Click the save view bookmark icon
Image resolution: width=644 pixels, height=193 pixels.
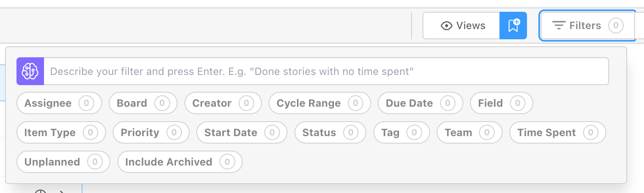click(x=513, y=26)
